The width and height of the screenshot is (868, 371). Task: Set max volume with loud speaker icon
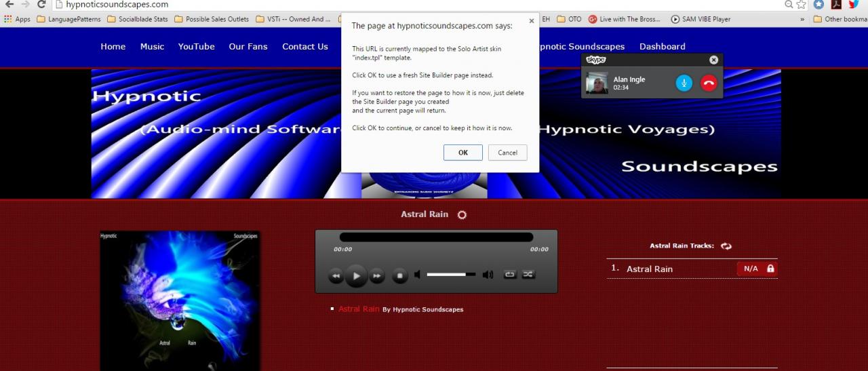coord(488,275)
